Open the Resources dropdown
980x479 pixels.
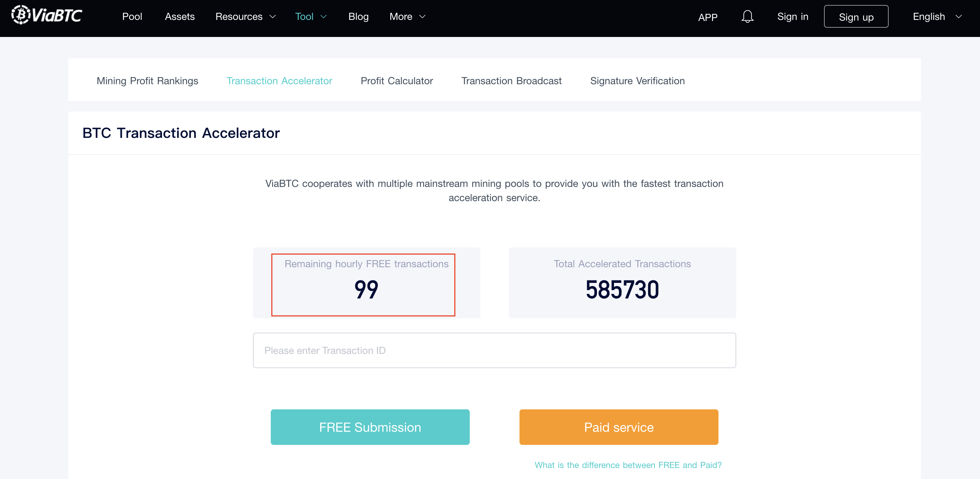(x=245, y=16)
